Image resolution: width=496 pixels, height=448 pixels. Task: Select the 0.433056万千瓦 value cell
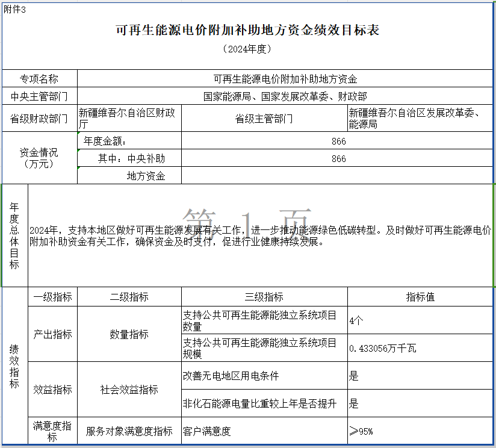tap(420, 348)
